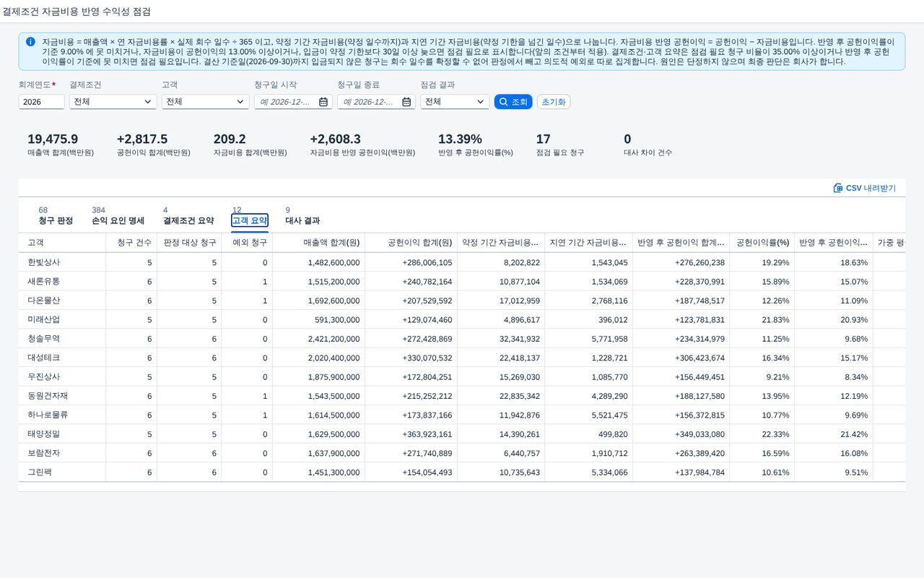Image resolution: width=924 pixels, height=578 pixels.
Task: Click the info icon in the notice banner
Action: (30, 42)
